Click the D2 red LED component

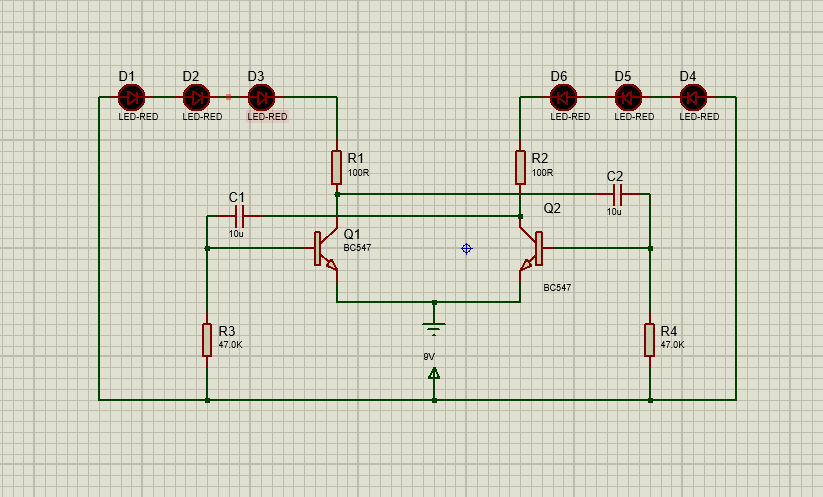click(x=197, y=97)
